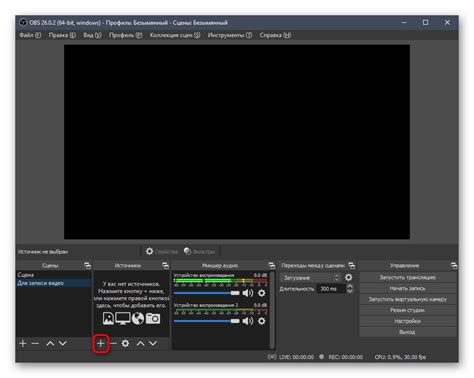Image resolution: width=474 pixels, height=378 pixels.
Task: Remove the selected source with the minus icon
Action: [113, 343]
